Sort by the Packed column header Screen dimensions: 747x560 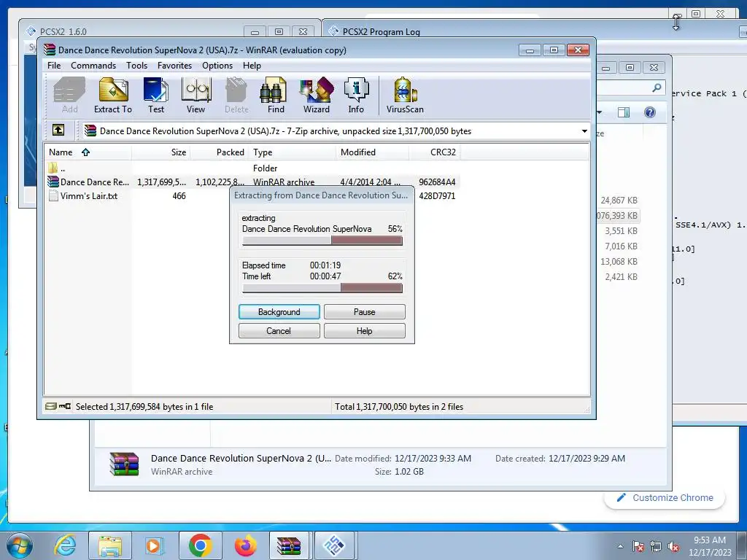coord(220,152)
